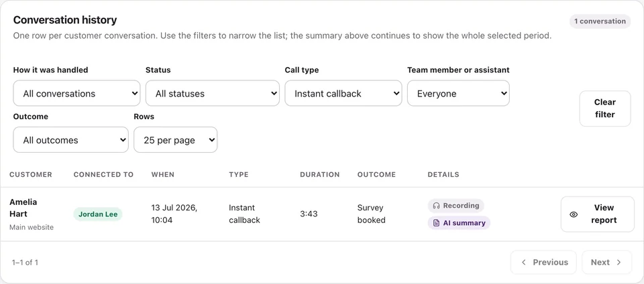Open the Outcome dropdown showing All outcomes
The image size is (644, 284).
pos(70,140)
